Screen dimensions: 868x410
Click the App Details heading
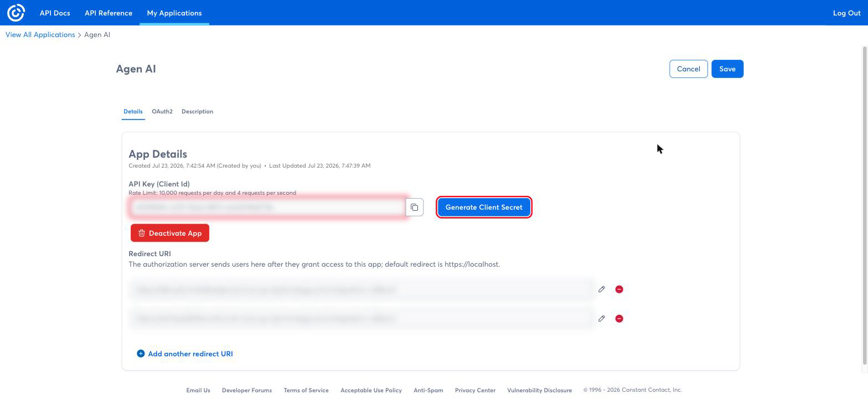coord(158,154)
